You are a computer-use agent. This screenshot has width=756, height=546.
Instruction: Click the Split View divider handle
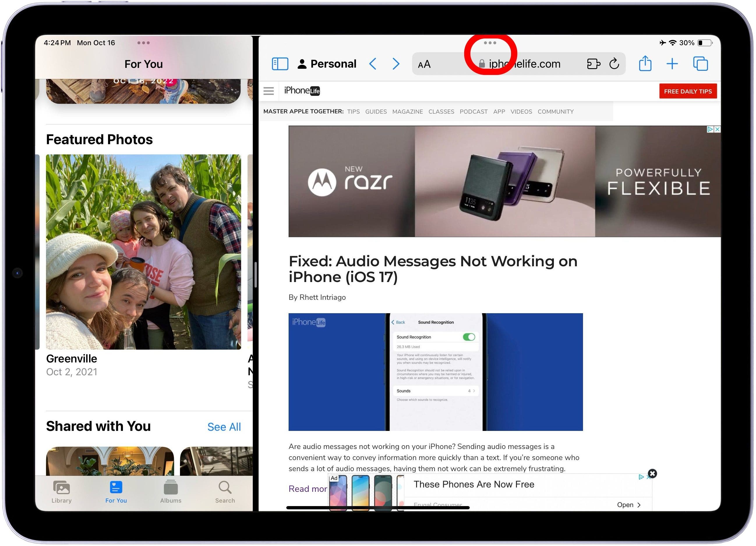pos(256,274)
